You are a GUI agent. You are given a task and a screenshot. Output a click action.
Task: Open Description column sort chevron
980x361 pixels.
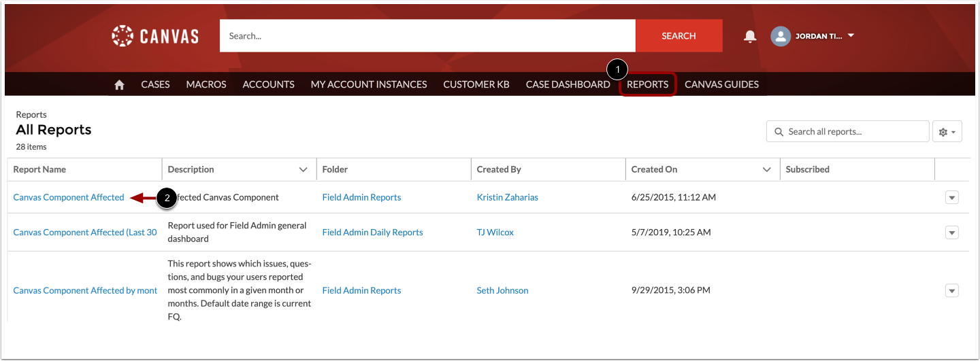(x=303, y=170)
